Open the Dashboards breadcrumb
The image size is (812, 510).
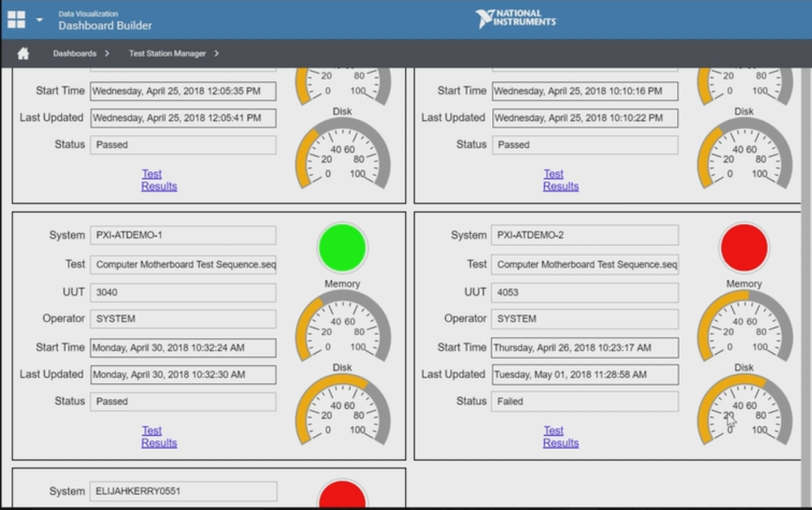pyautogui.click(x=74, y=54)
